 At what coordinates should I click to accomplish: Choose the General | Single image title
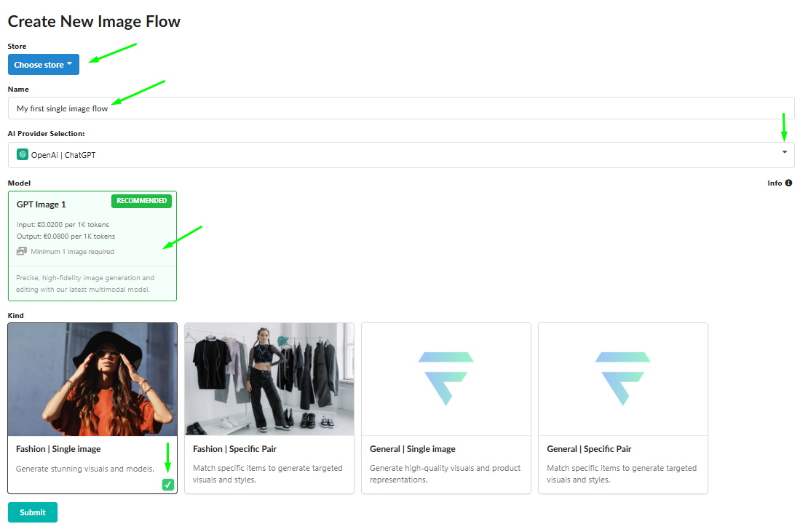412,449
